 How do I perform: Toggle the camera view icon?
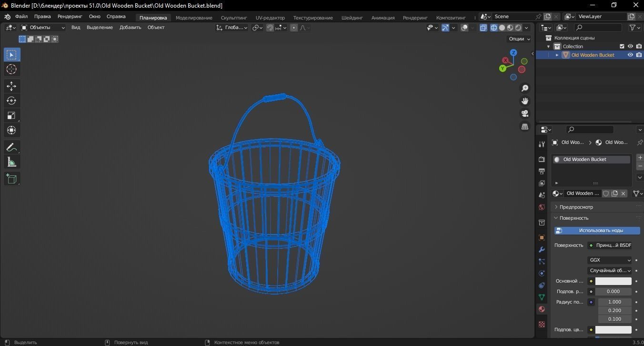point(525,113)
